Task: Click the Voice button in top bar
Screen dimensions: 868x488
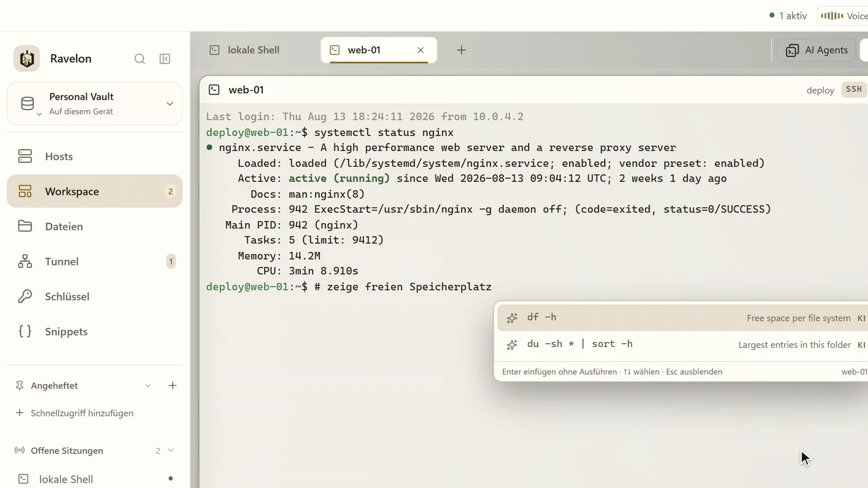Action: pyautogui.click(x=843, y=16)
